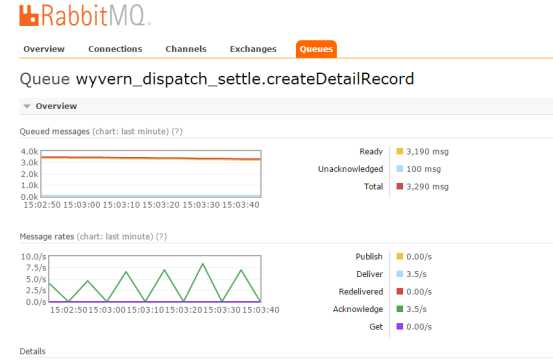This screenshot has width=553, height=363.
Task: Click the RabbitMQ logo
Action: (x=85, y=16)
